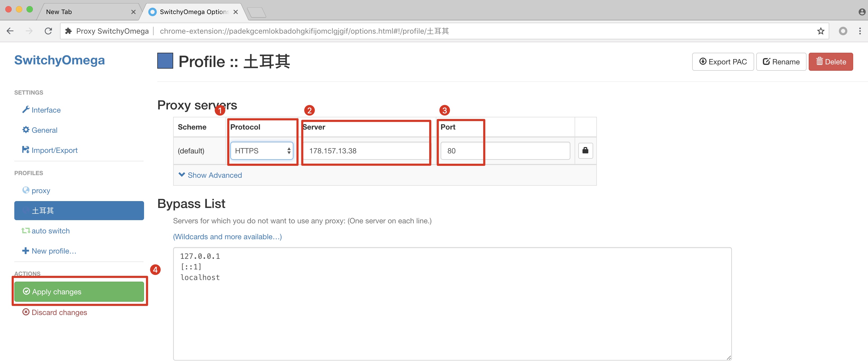Click Discard changes link
The width and height of the screenshot is (868, 364).
[59, 312]
